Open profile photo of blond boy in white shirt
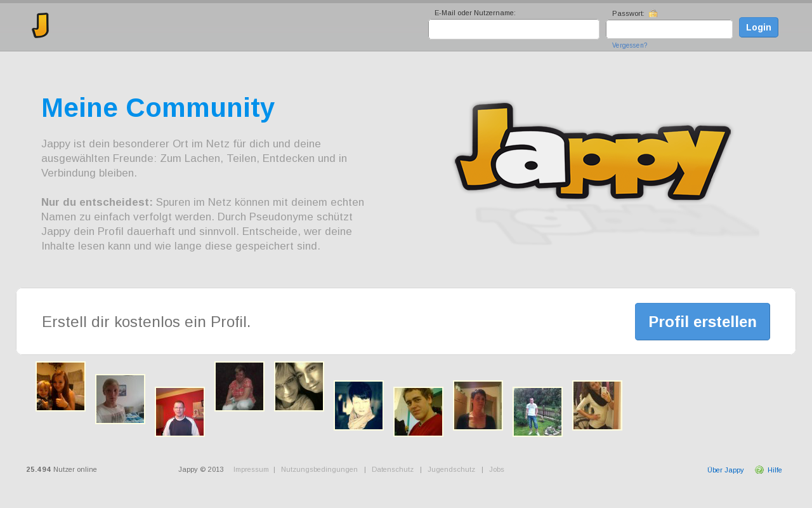 (120, 399)
